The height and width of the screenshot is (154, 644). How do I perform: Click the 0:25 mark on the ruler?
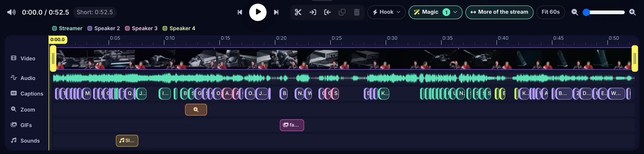pyautogui.click(x=336, y=38)
